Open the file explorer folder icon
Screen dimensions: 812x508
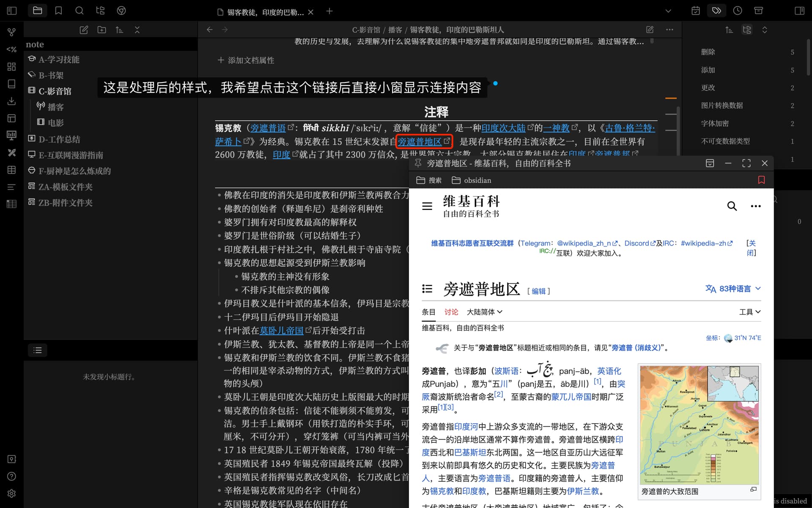[38, 11]
